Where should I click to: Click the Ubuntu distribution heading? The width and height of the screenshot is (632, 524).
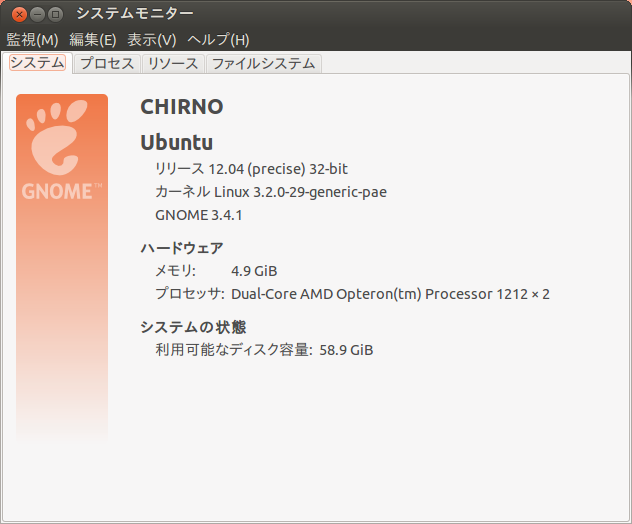(176, 142)
